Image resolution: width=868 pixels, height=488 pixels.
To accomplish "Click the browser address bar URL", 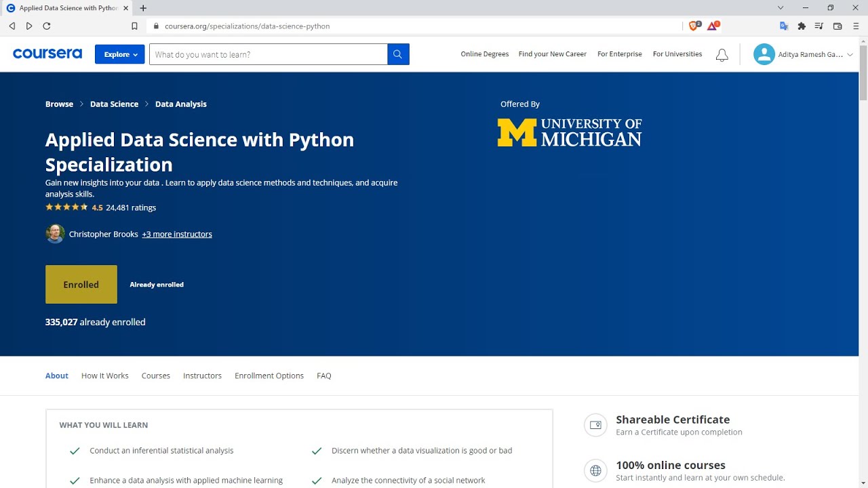I will [x=248, y=26].
